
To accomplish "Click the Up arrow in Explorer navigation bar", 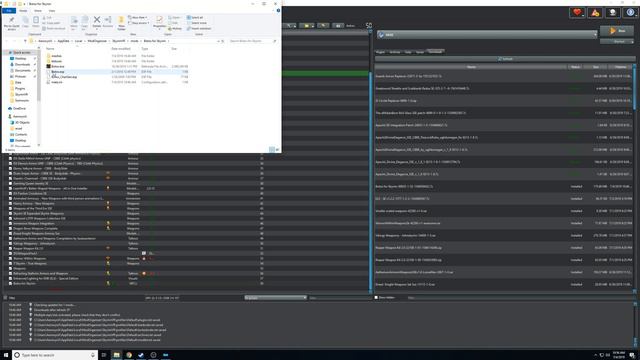I will 25,41.
